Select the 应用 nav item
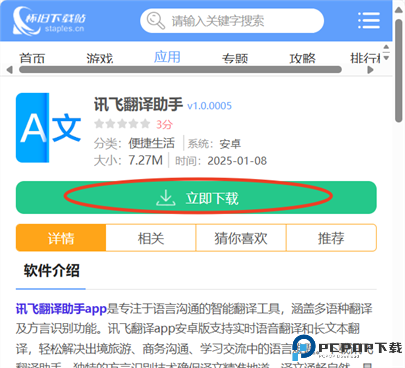 point(167,57)
